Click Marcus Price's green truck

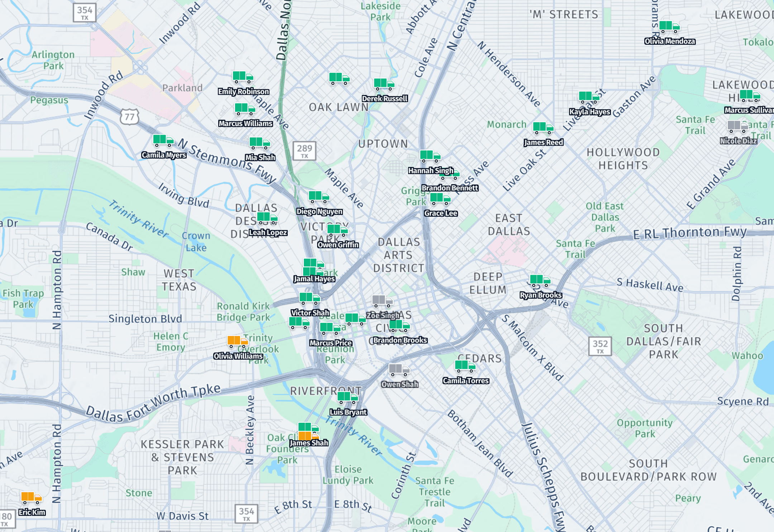(x=330, y=329)
